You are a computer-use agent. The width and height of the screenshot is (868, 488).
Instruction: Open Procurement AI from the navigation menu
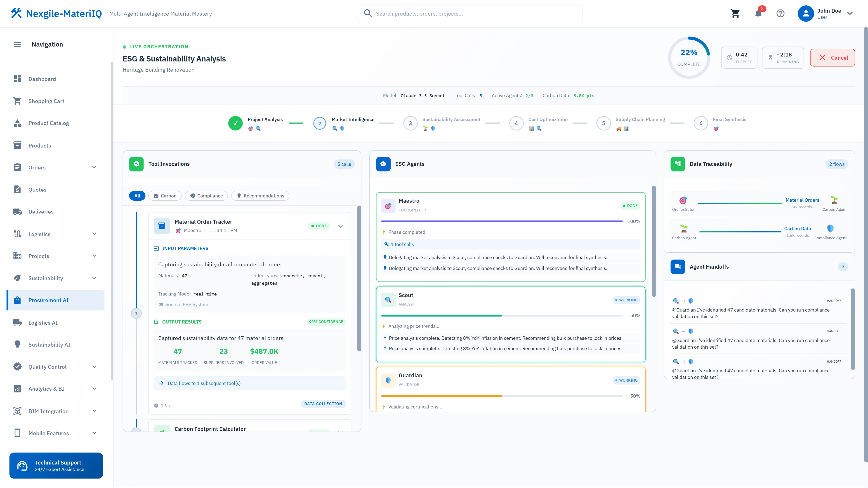click(49, 300)
